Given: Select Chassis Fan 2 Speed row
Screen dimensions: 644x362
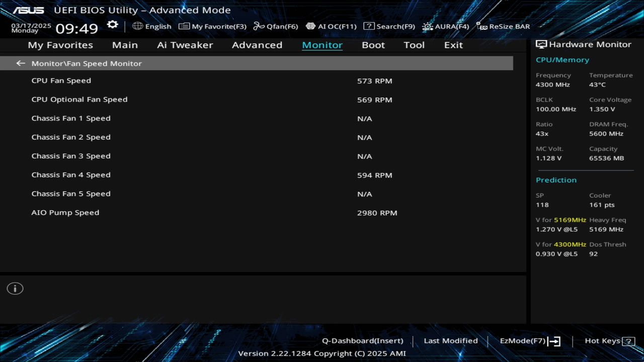Looking at the screenshot, I should pos(257,137).
